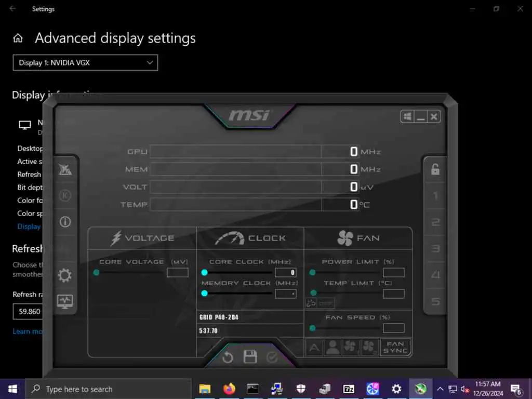
Task: Open MSI Afterburner settings gear
Action: pyautogui.click(x=65, y=275)
